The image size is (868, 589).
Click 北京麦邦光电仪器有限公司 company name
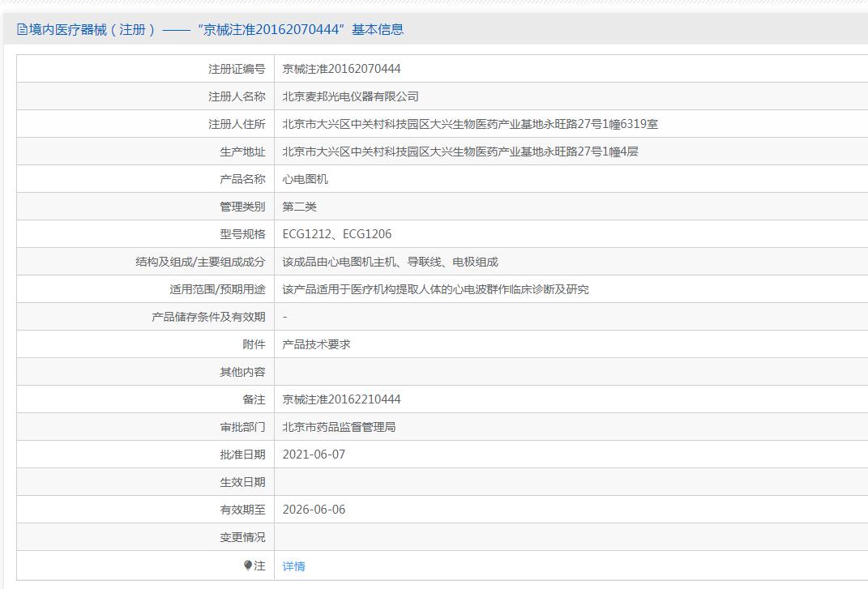[x=350, y=96]
